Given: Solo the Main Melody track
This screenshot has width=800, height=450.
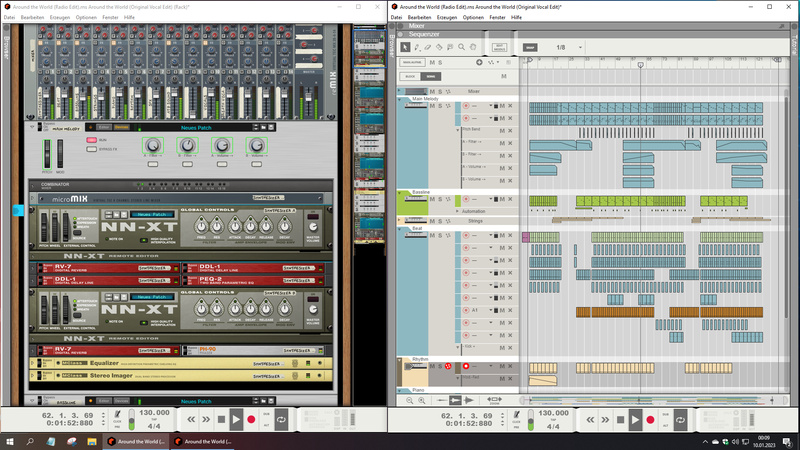Looking at the screenshot, I should click(440, 106).
